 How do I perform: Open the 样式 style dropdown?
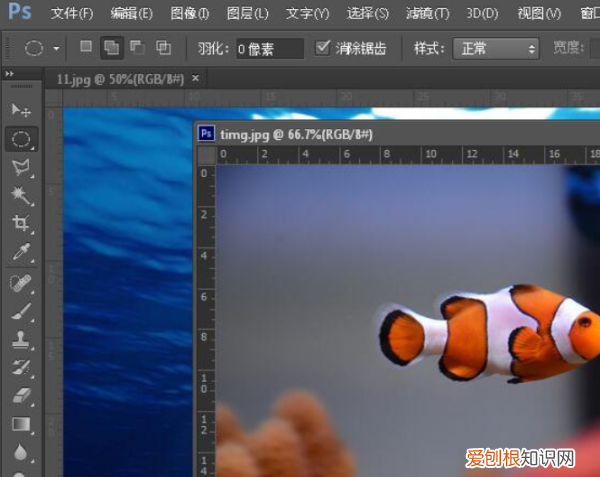pos(496,49)
